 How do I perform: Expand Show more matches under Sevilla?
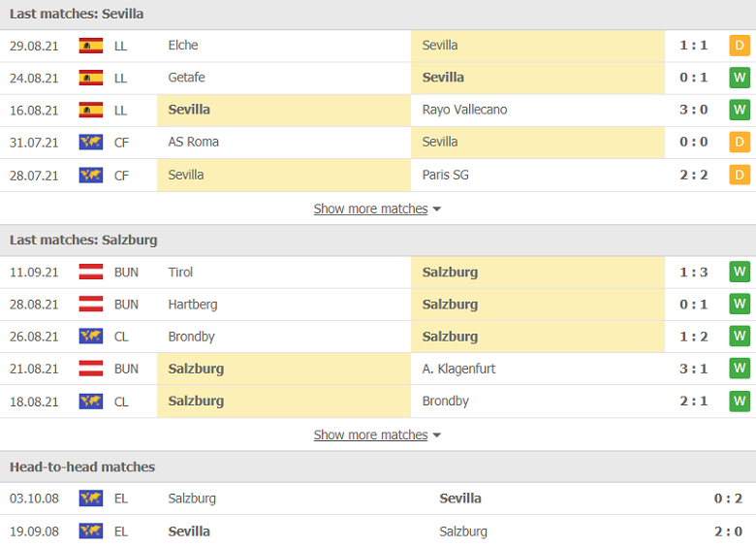pyautogui.click(x=370, y=209)
